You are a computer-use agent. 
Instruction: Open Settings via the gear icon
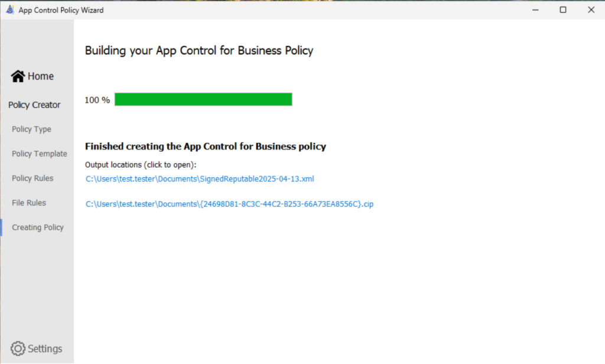coord(18,349)
